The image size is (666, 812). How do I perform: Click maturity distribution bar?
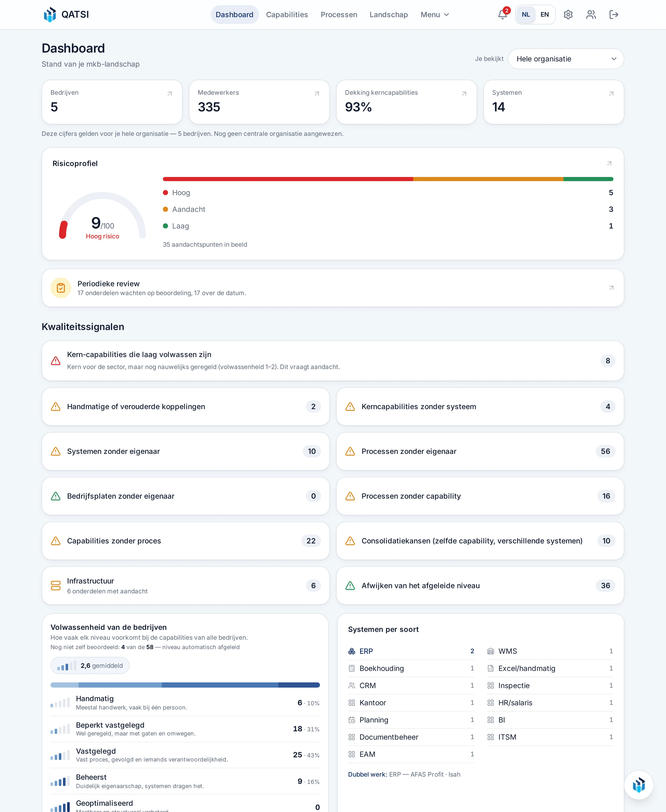[x=185, y=685]
